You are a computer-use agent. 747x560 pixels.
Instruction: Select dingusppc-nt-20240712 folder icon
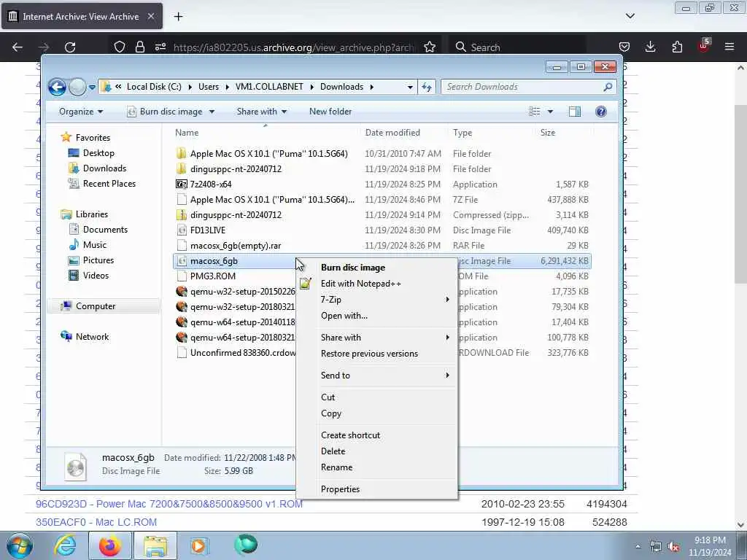point(182,169)
